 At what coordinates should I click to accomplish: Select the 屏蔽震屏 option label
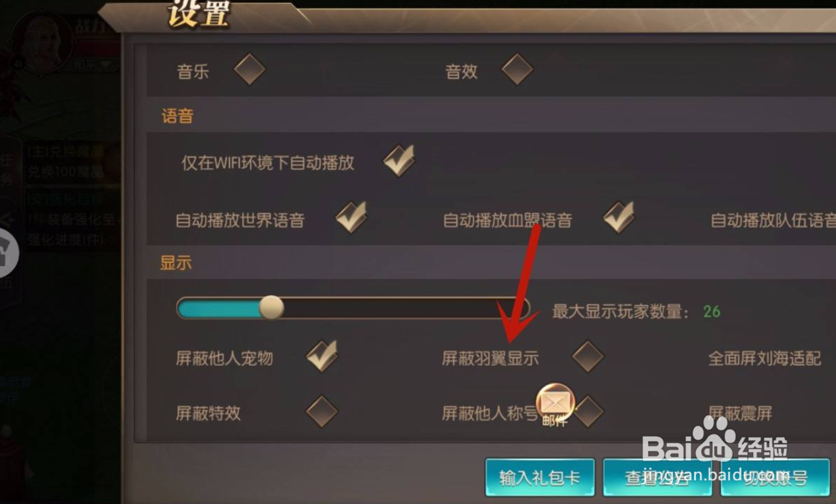click(740, 413)
